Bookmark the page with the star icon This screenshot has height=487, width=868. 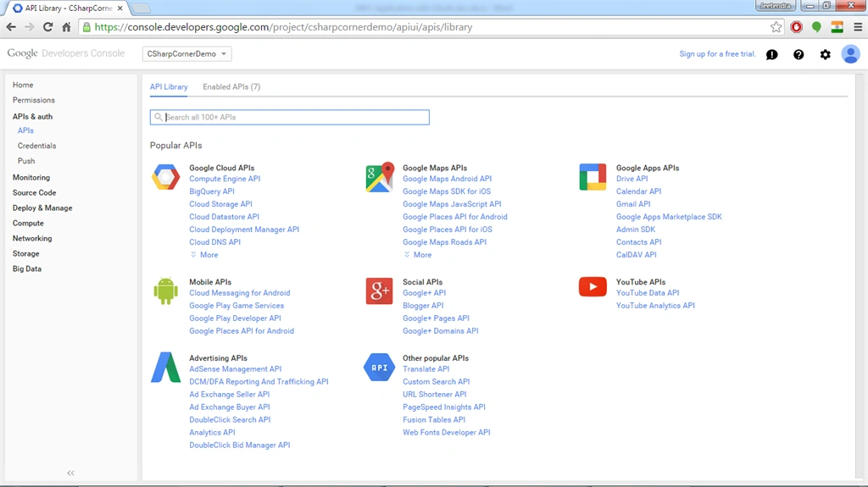[776, 27]
